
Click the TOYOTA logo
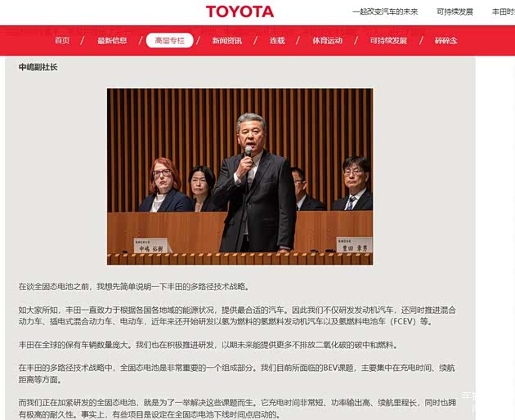240,11
